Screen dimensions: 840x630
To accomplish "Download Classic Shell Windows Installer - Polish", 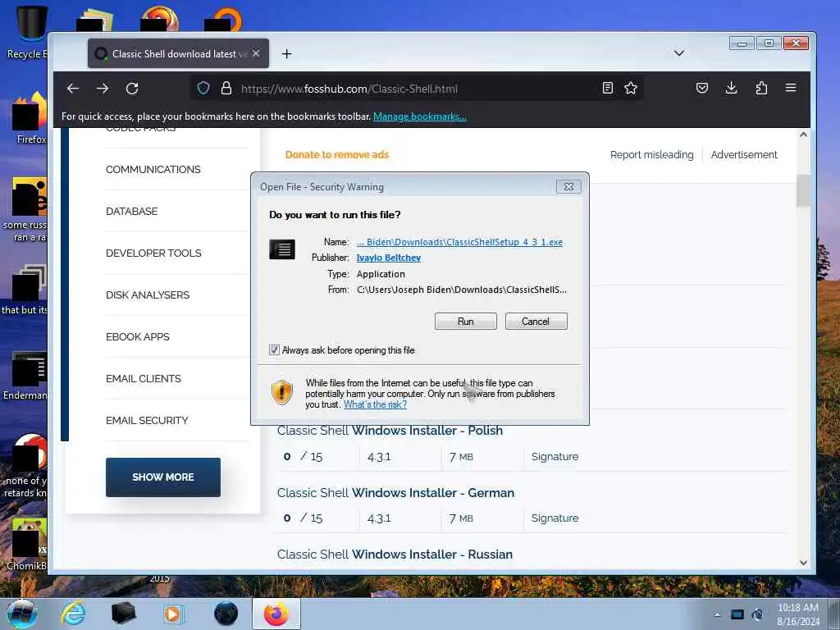I will 390,430.
